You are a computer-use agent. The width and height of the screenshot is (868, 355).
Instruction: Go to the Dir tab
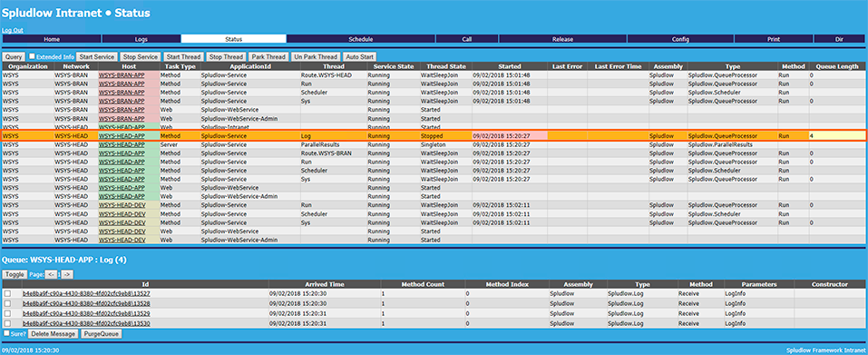839,39
